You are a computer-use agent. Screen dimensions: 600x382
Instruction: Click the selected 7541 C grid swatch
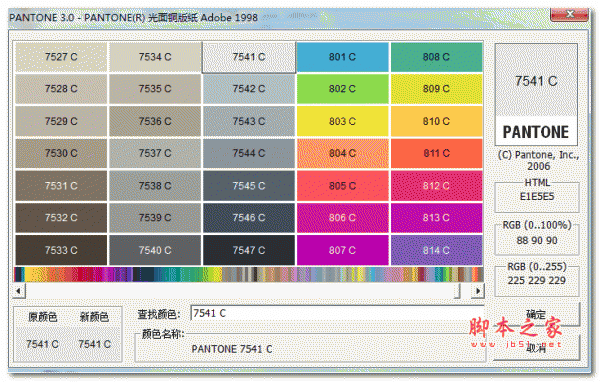(249, 57)
